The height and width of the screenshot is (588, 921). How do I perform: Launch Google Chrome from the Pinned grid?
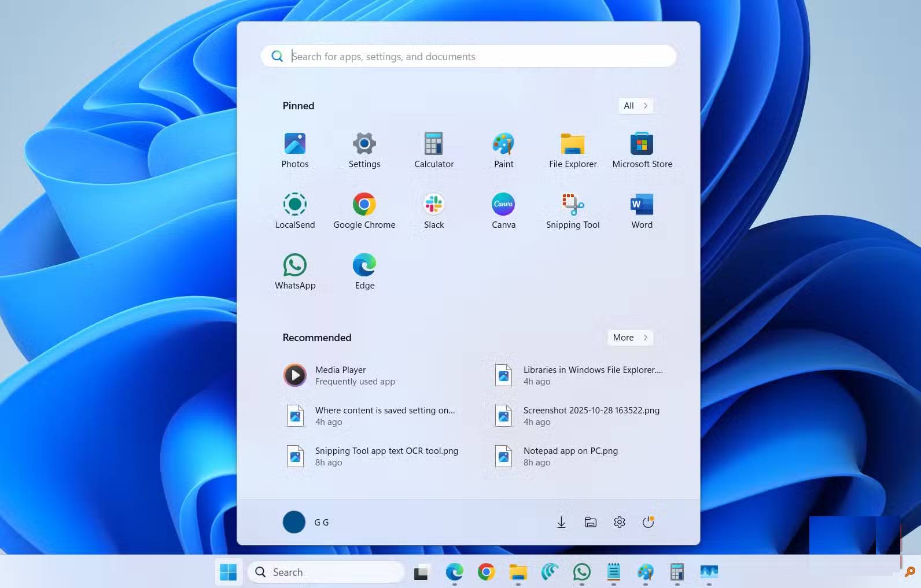(364, 210)
